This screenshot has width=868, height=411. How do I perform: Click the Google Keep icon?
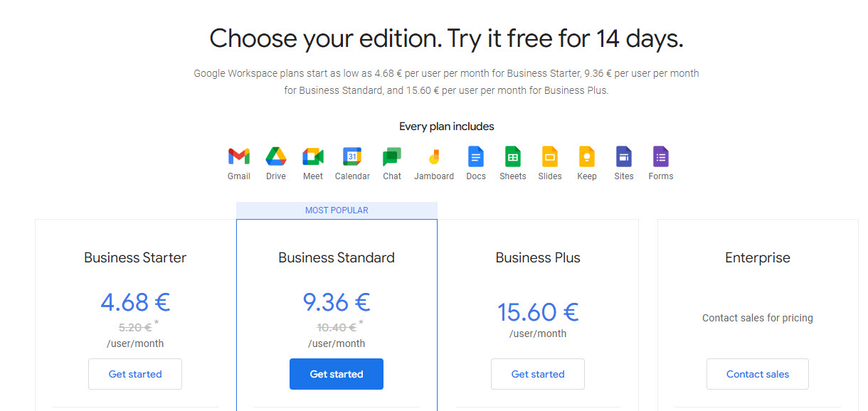click(x=587, y=156)
